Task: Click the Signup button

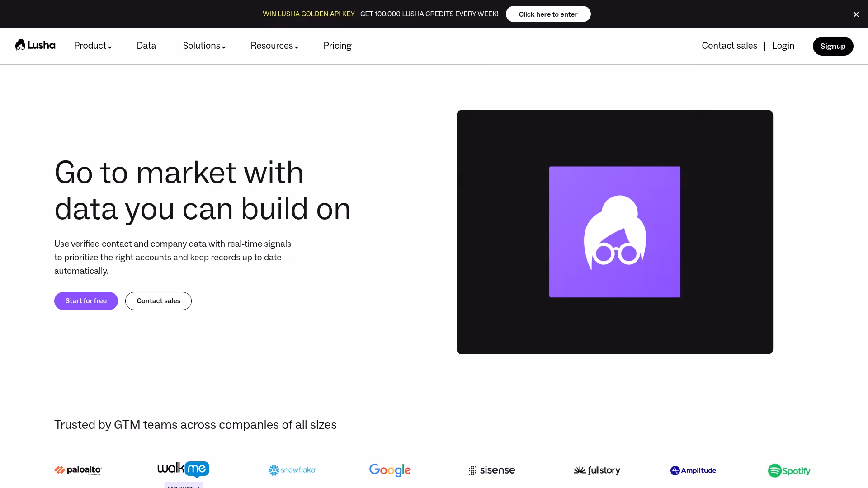Action: coord(833,46)
